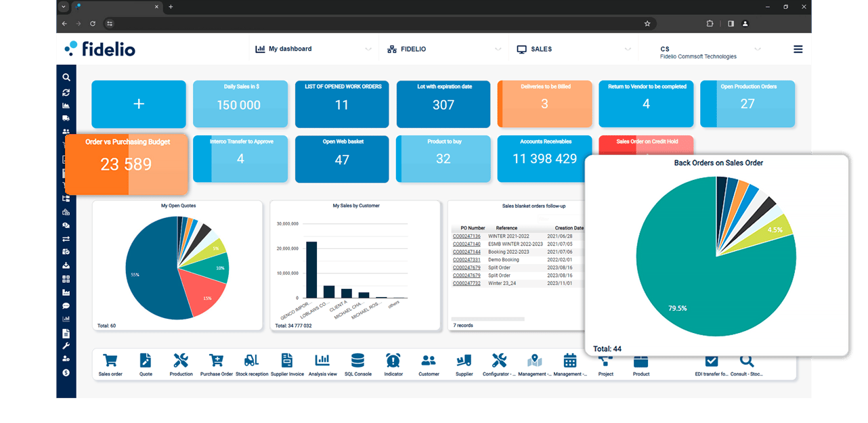Open the Configurator shortcut
The width and height of the screenshot is (868, 423).
coord(500,365)
